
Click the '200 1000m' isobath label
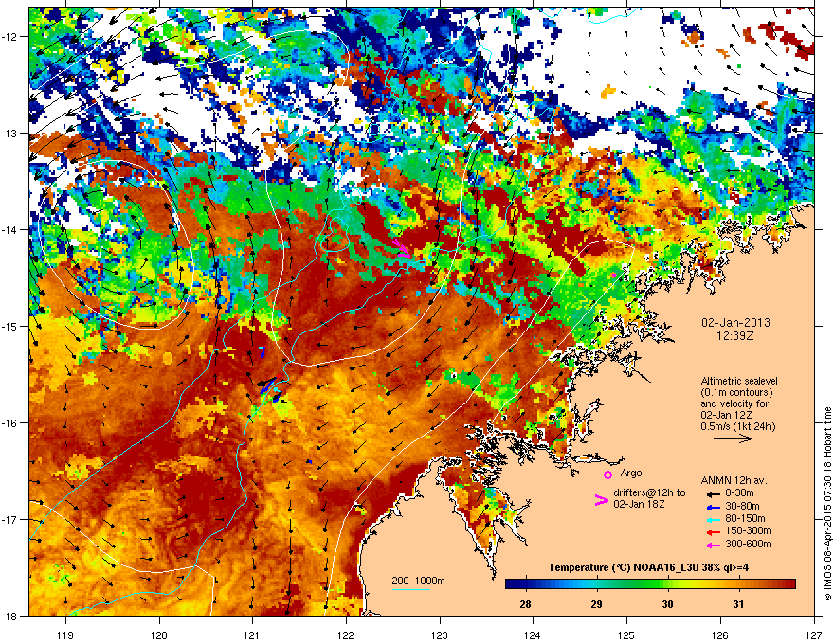click(418, 581)
